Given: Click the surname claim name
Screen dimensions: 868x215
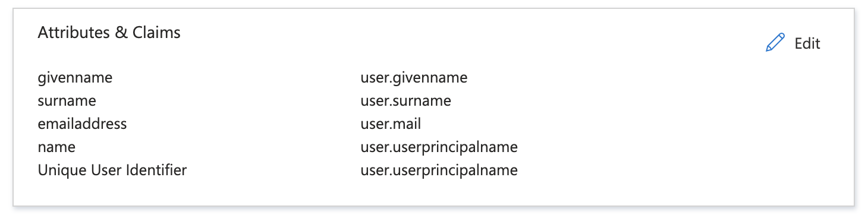Looking at the screenshot, I should click(67, 101).
